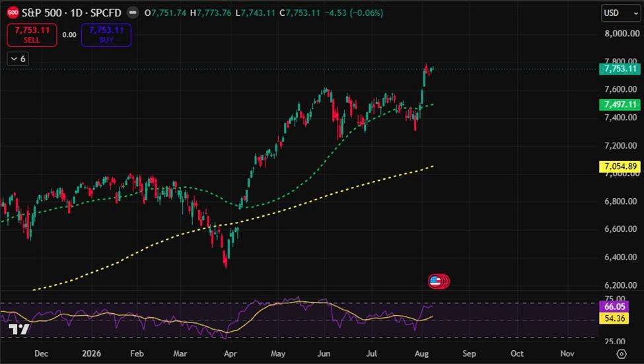Image resolution: width=644 pixels, height=364 pixels.
Task: Click the green 7,497.11 moving average label
Action: point(620,105)
